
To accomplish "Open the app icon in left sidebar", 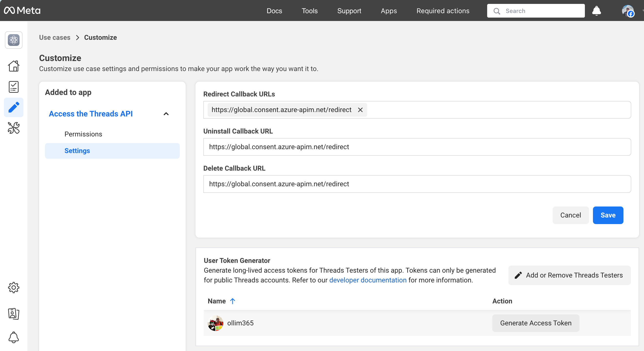I will 13,40.
